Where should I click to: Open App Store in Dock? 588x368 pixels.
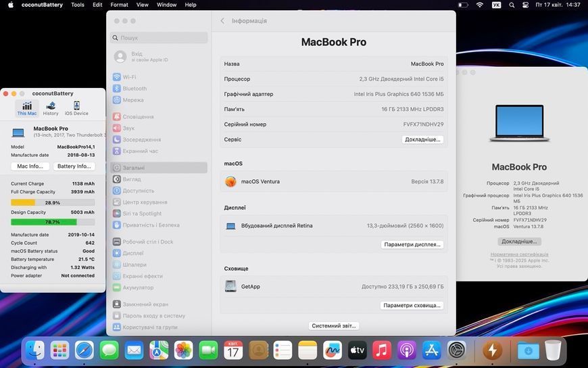click(432, 350)
